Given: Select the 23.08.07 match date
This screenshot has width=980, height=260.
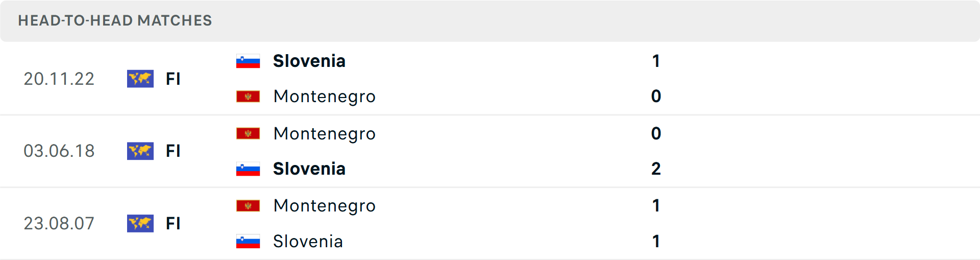Looking at the screenshot, I should pos(59,223).
